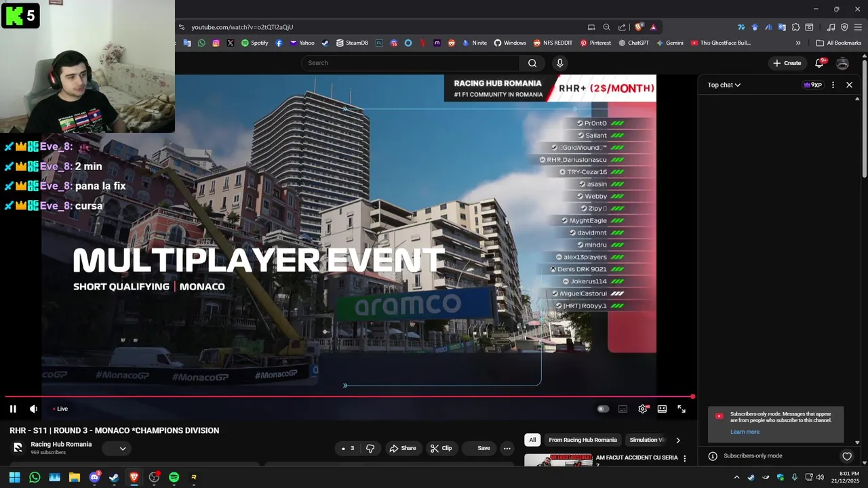
Task: Open Windows Start menu
Action: point(14,477)
